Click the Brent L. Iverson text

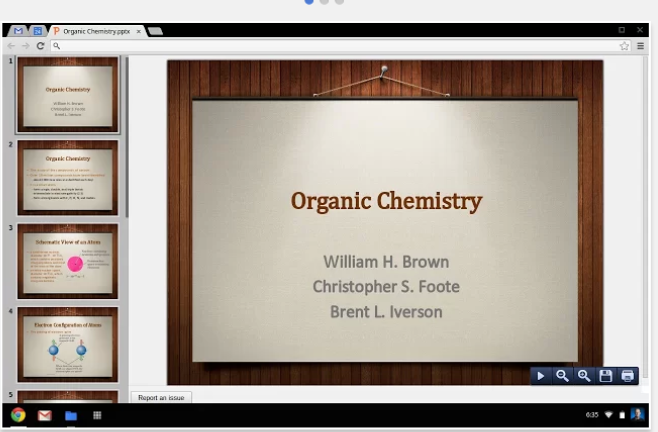(386, 312)
